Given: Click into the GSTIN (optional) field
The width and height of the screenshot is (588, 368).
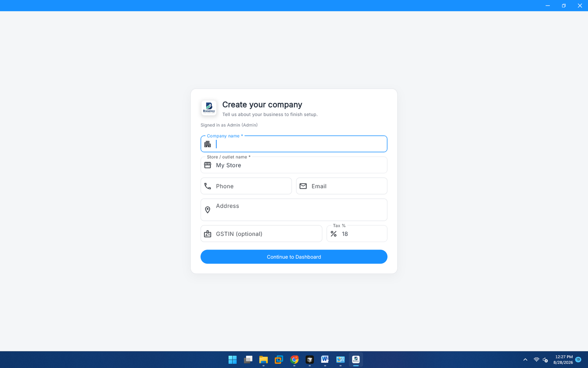Looking at the screenshot, I should (261, 234).
